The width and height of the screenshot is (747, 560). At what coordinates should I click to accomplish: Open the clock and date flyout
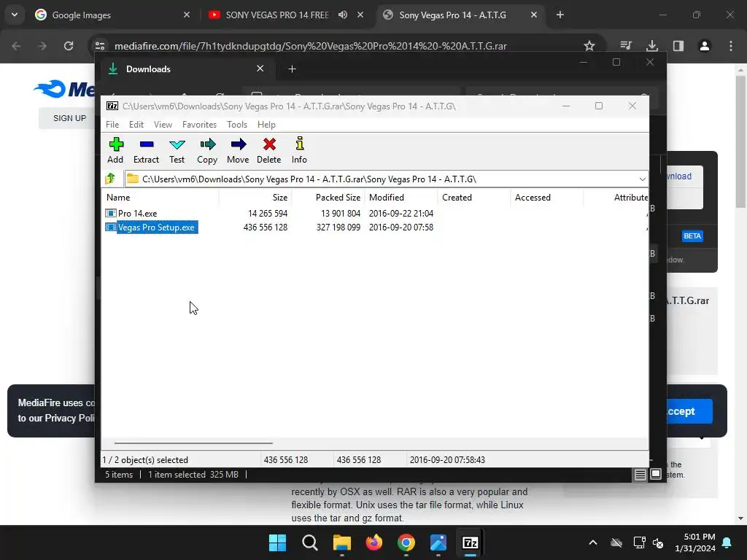click(695, 542)
